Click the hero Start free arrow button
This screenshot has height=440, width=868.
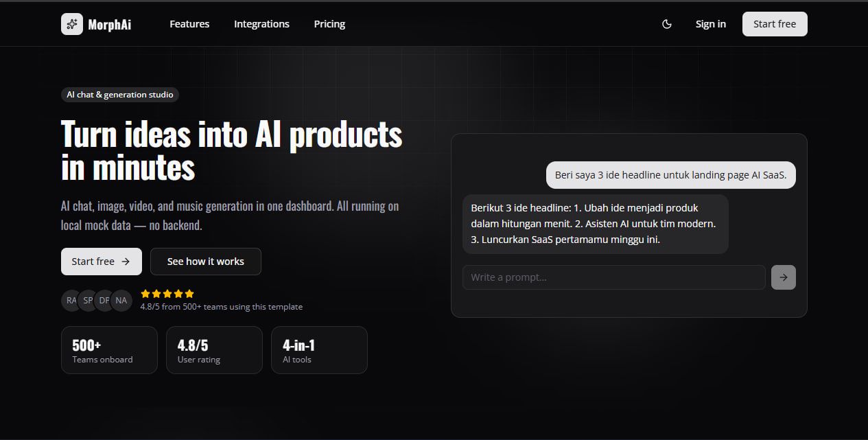102,262
